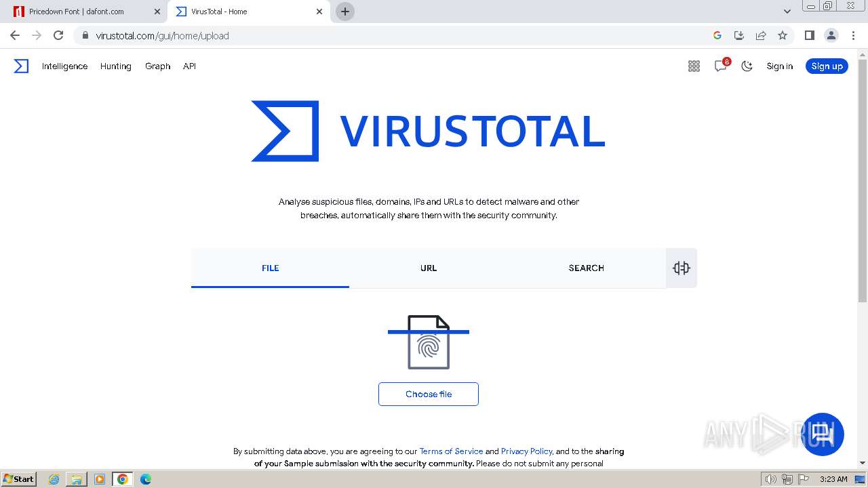Click the smart search scanner icon
Viewport: 868px width, 488px height.
682,268
